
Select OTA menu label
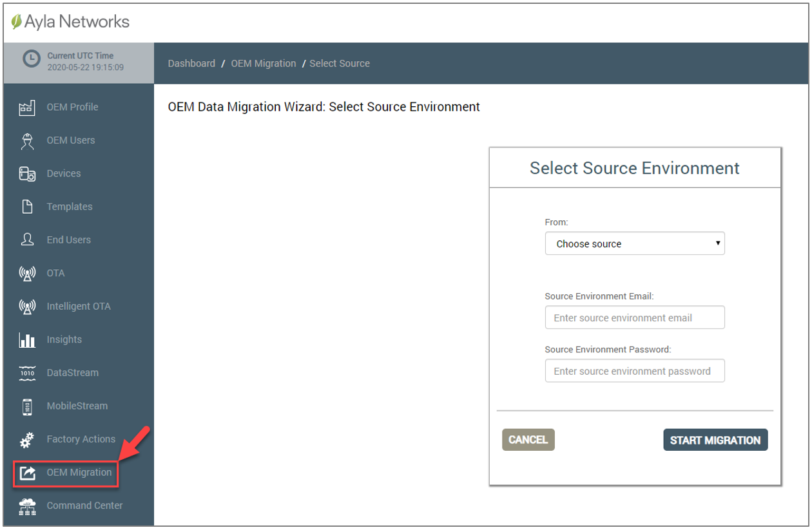pyautogui.click(x=56, y=273)
